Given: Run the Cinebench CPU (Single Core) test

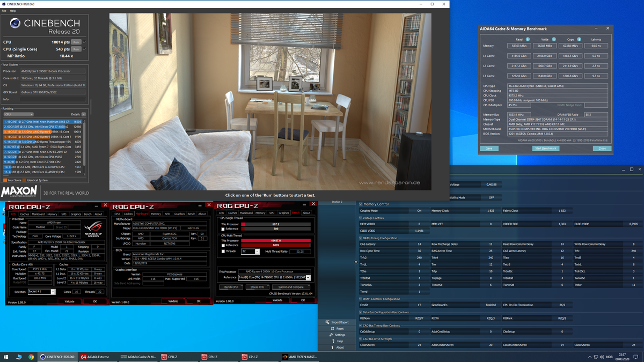Looking at the screenshot, I should pyautogui.click(x=76, y=49).
